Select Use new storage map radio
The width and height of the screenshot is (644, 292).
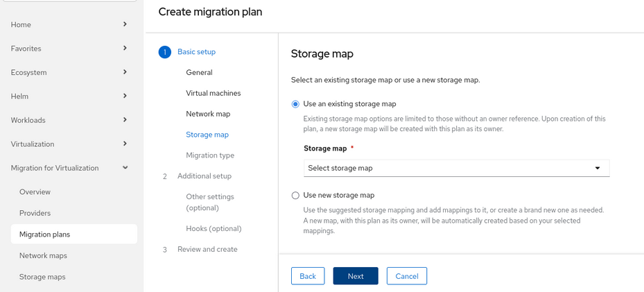(x=296, y=196)
